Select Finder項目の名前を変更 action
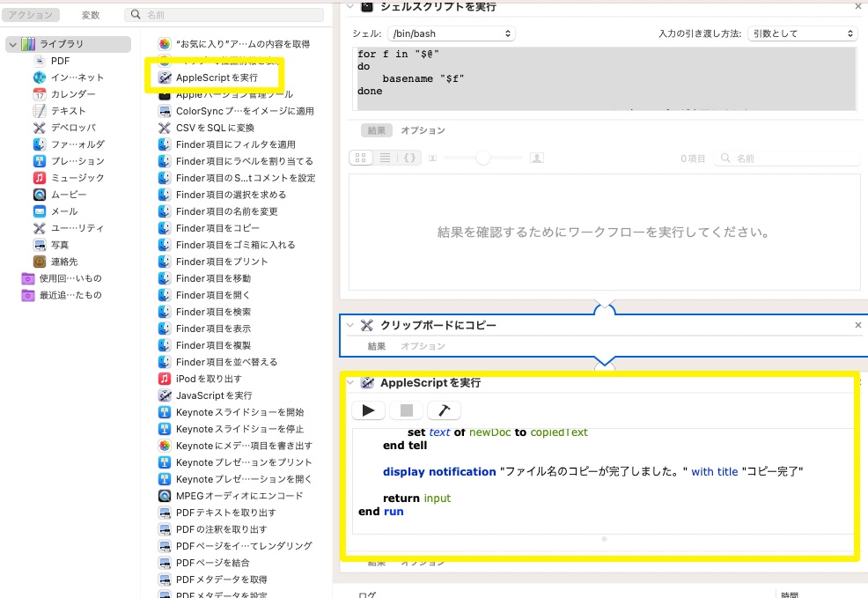Image resolution: width=868 pixels, height=598 pixels. (226, 211)
